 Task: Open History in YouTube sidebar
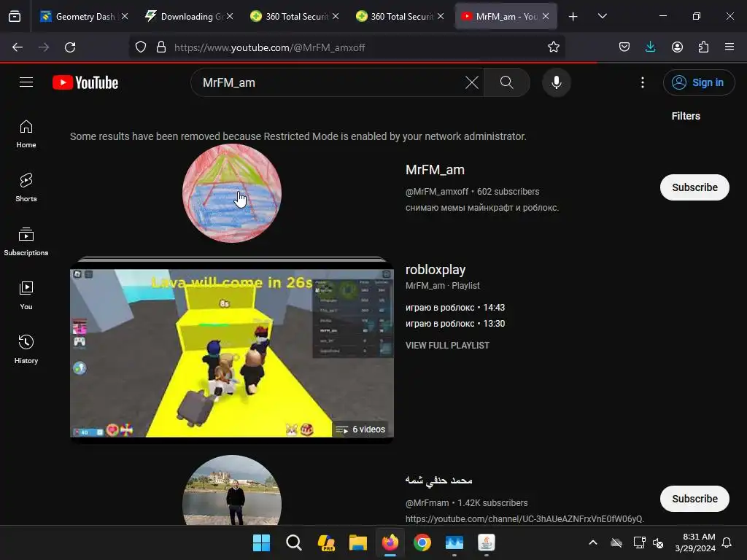[x=26, y=349]
